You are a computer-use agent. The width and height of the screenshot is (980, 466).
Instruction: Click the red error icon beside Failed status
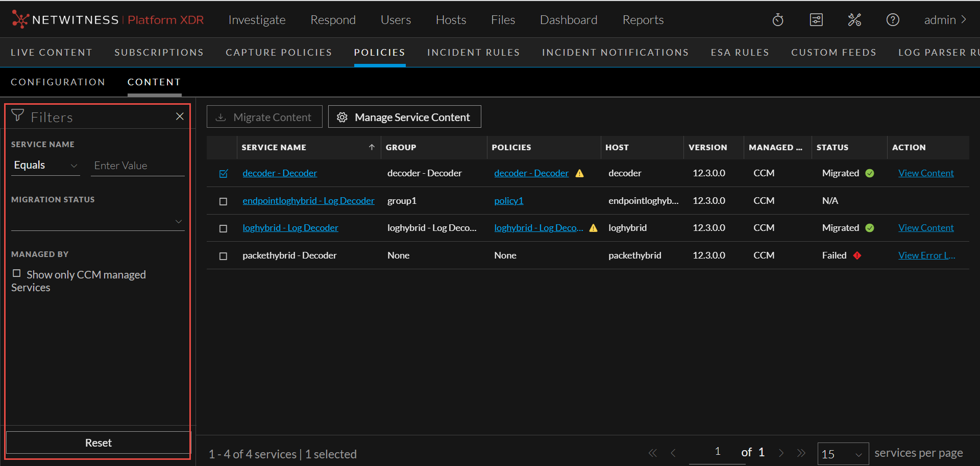(x=857, y=255)
